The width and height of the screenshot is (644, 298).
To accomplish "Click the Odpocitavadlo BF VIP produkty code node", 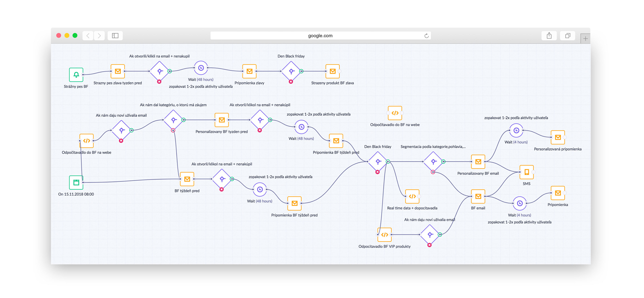I will (x=384, y=235).
